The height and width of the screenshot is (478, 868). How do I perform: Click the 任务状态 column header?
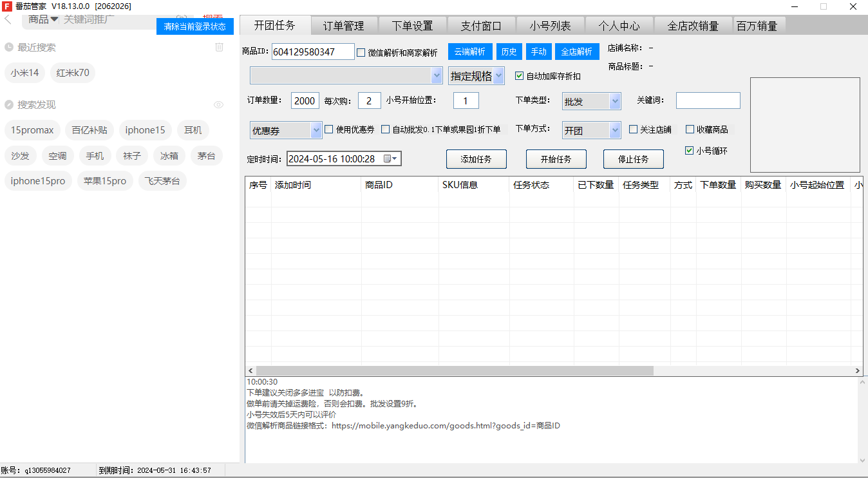click(541, 185)
